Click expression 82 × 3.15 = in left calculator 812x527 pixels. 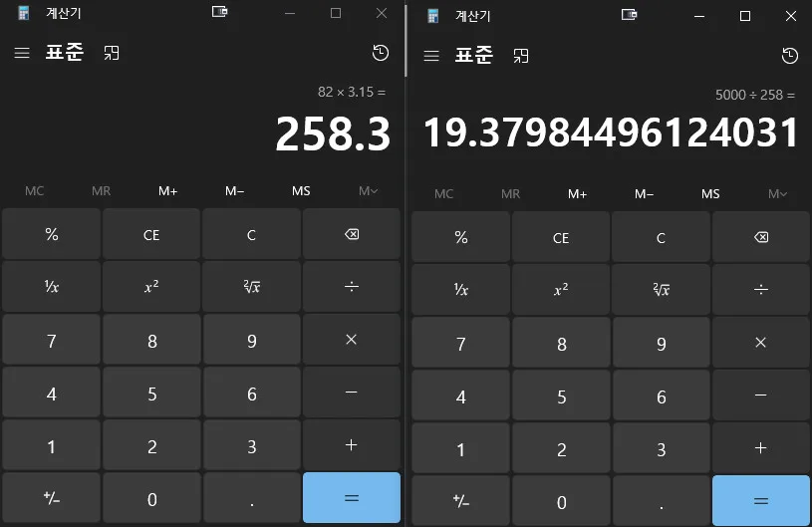click(352, 92)
